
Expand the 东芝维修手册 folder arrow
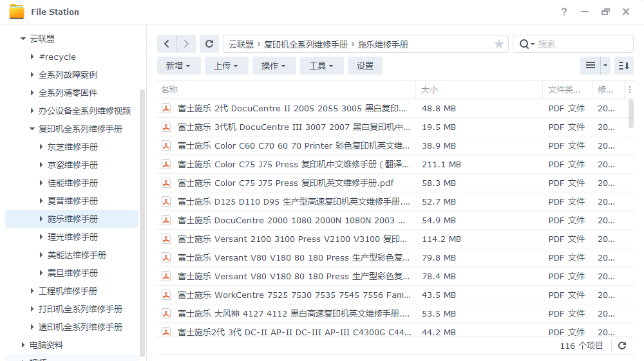tap(41, 147)
